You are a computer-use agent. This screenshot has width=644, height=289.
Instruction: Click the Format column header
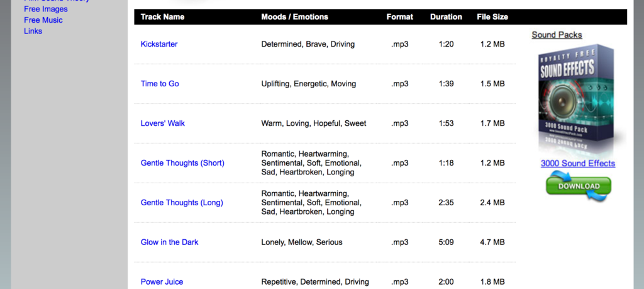tap(399, 17)
